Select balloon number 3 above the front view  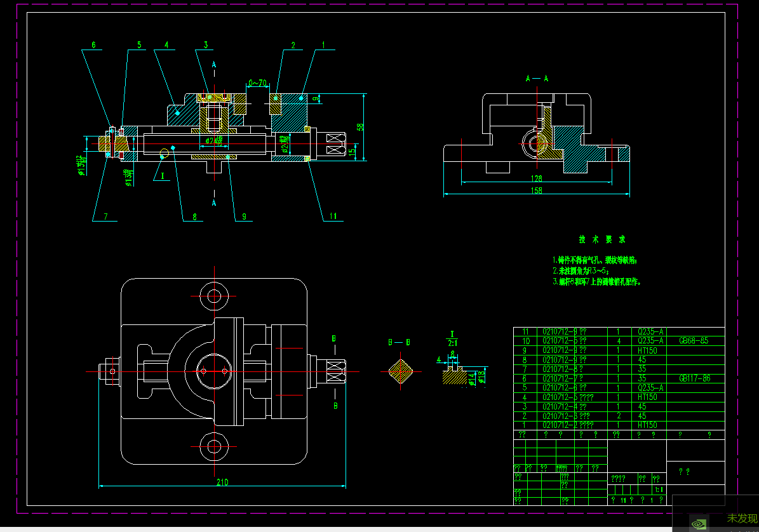coord(206,45)
